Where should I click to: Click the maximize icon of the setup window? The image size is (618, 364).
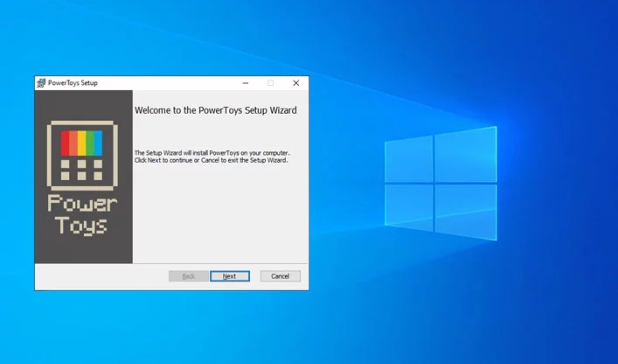click(x=270, y=83)
